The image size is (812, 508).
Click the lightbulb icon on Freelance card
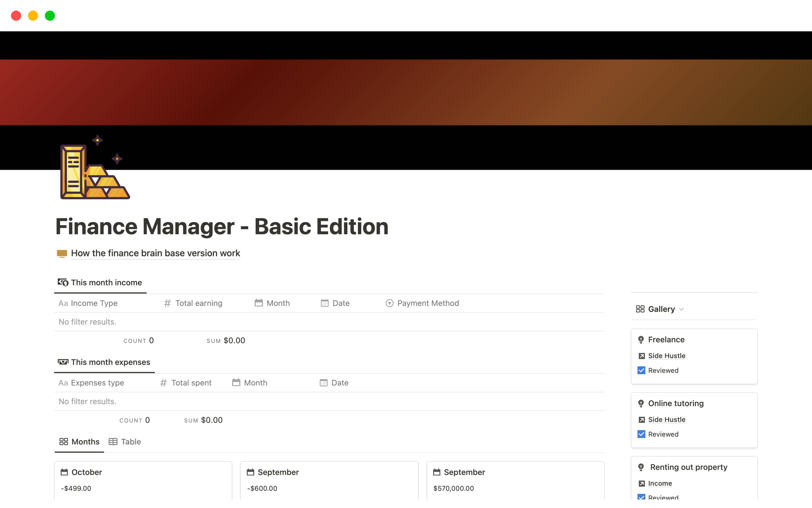coord(641,340)
